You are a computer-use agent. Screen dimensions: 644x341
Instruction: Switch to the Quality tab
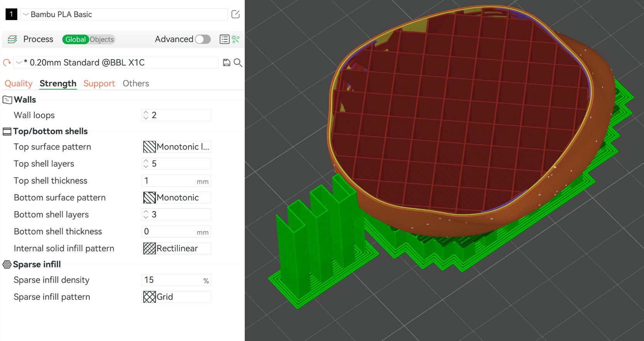tap(18, 83)
